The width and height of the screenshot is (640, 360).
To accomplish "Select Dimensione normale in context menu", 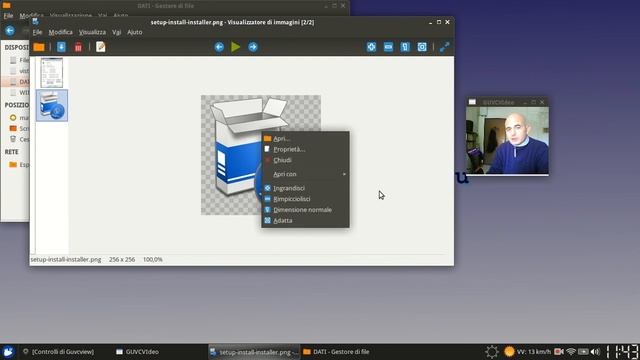I will [305, 210].
